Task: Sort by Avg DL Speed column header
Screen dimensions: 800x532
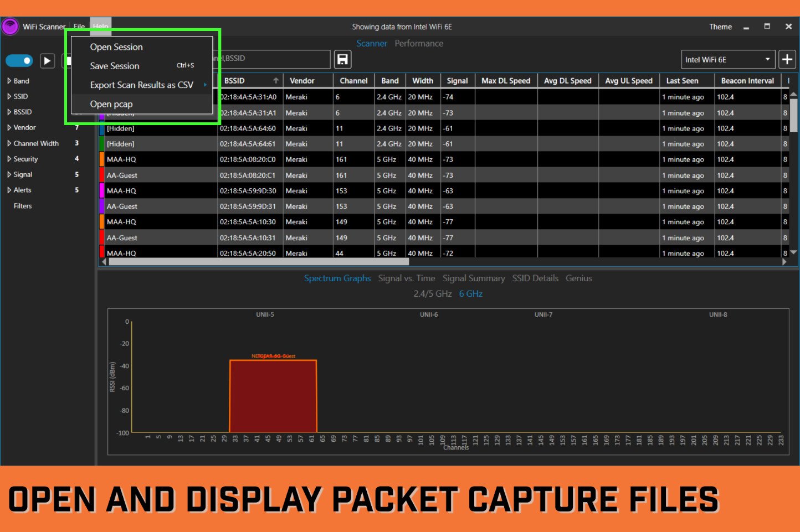Action: pos(568,81)
